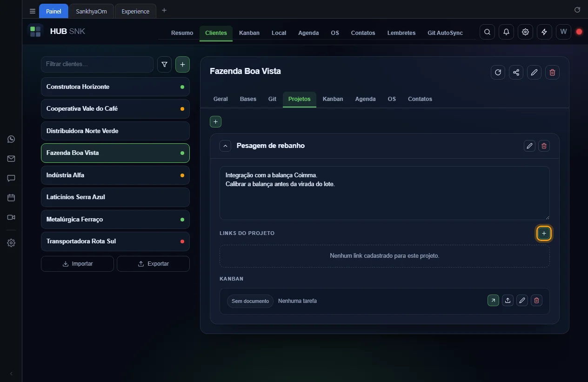
Task: Switch to client Git tab
Action: (x=272, y=99)
